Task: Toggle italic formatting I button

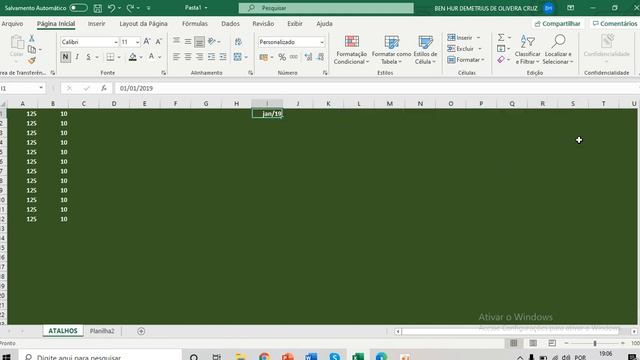Action: (77, 57)
